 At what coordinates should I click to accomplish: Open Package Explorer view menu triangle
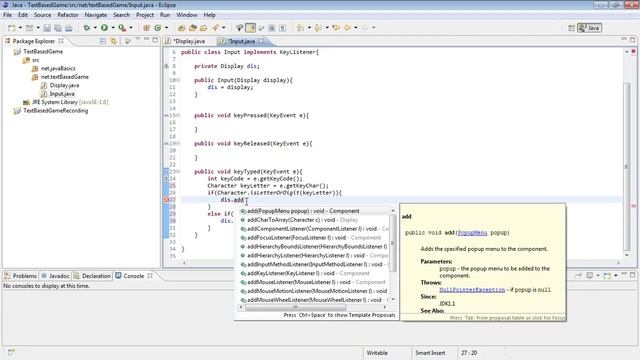[x=138, y=39]
